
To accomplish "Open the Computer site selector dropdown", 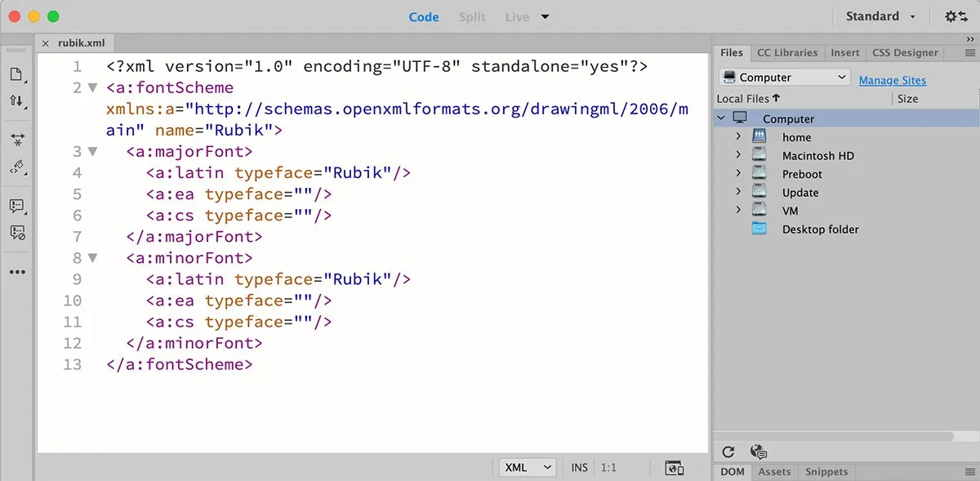I will coord(782,77).
